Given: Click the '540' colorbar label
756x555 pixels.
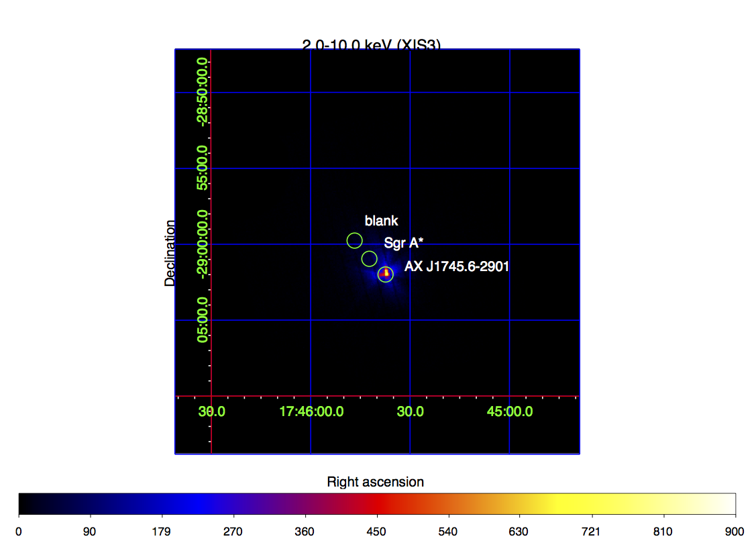Looking at the screenshot, I should [x=448, y=532].
